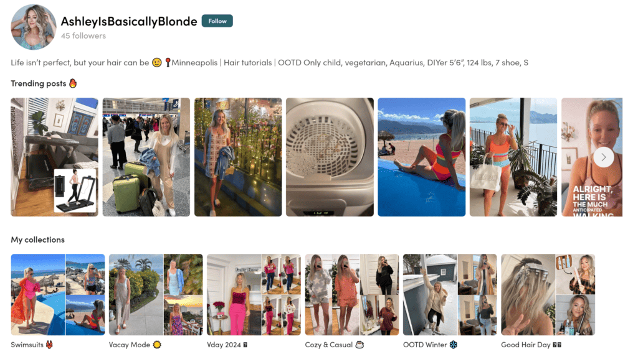Click the Trending posts fire icon
638x364 pixels.
click(x=73, y=83)
